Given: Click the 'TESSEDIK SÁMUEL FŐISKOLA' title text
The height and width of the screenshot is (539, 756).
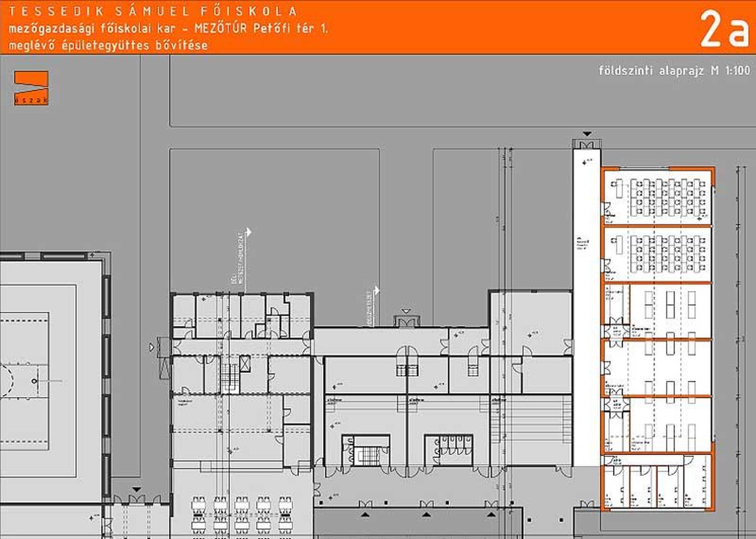Looking at the screenshot, I should click(153, 11).
